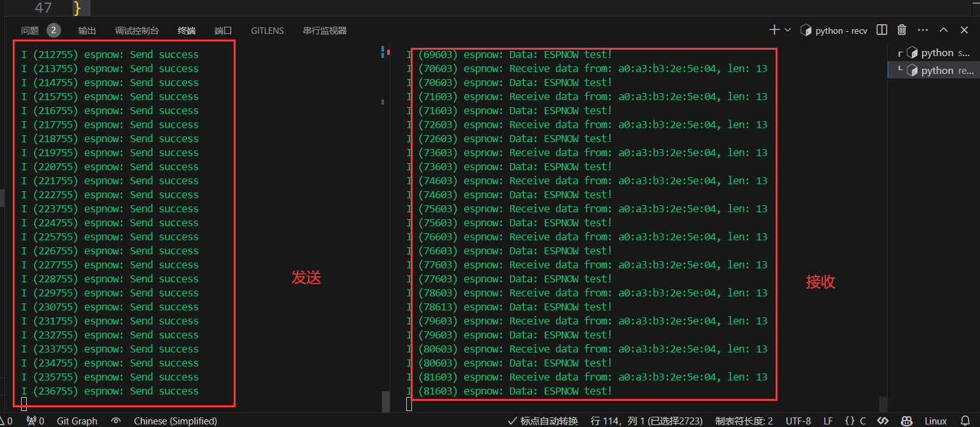Click Chinese (Simplified) language indicator
The height and width of the screenshot is (427, 980).
tap(175, 421)
